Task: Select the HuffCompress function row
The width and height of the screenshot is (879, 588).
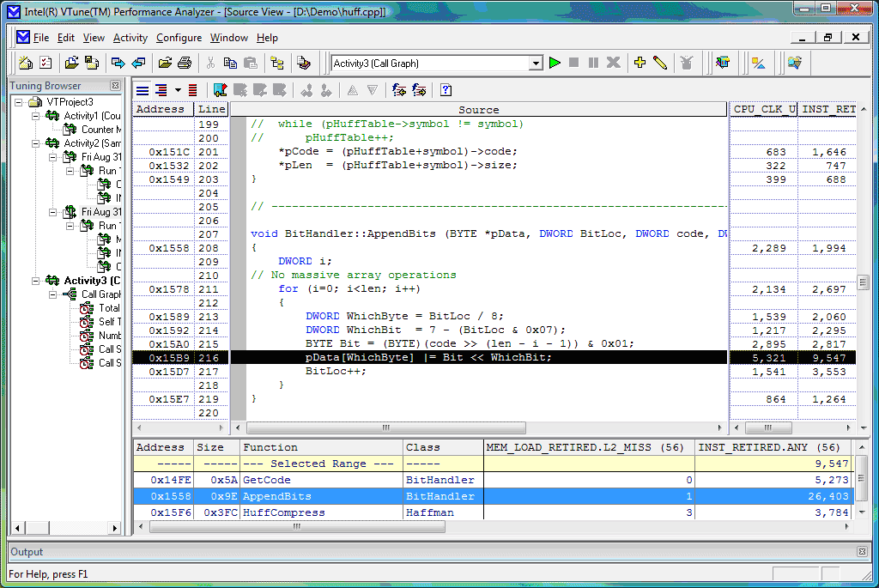Action: point(283,512)
